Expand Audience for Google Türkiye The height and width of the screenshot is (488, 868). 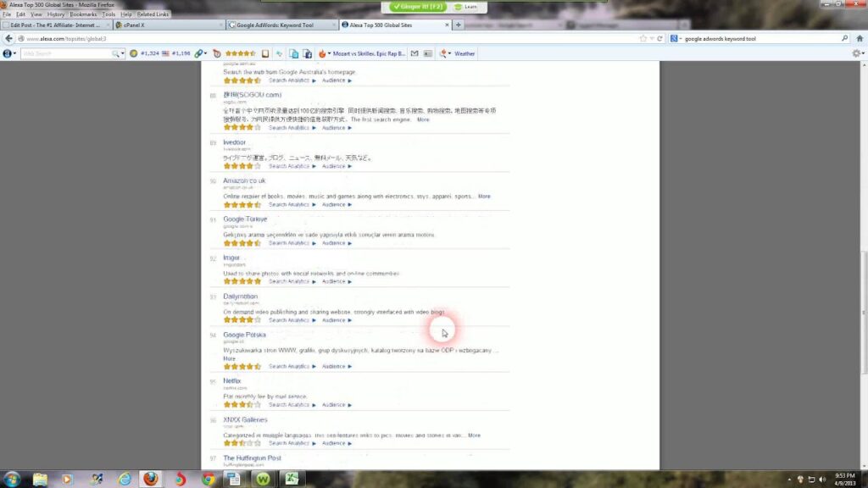(337, 243)
